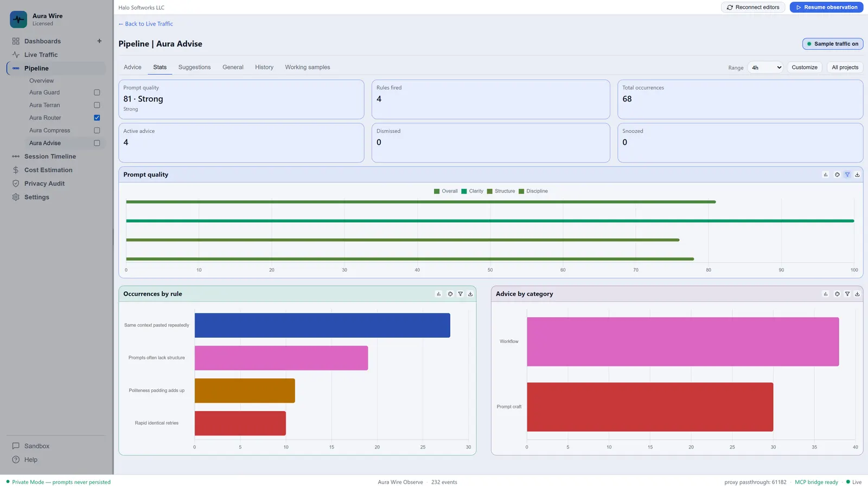Change chart type in Prompt quality panel
868x488 pixels.
826,175
